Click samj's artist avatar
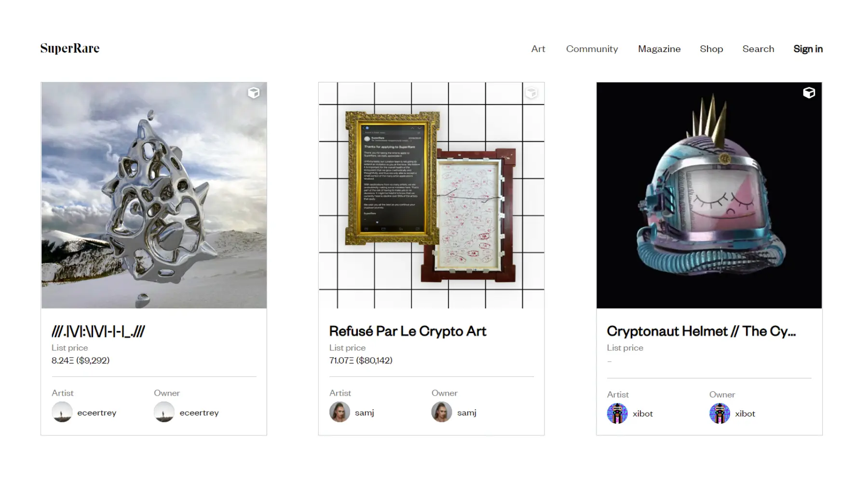Screen dimensions: 868x482 coord(340,412)
